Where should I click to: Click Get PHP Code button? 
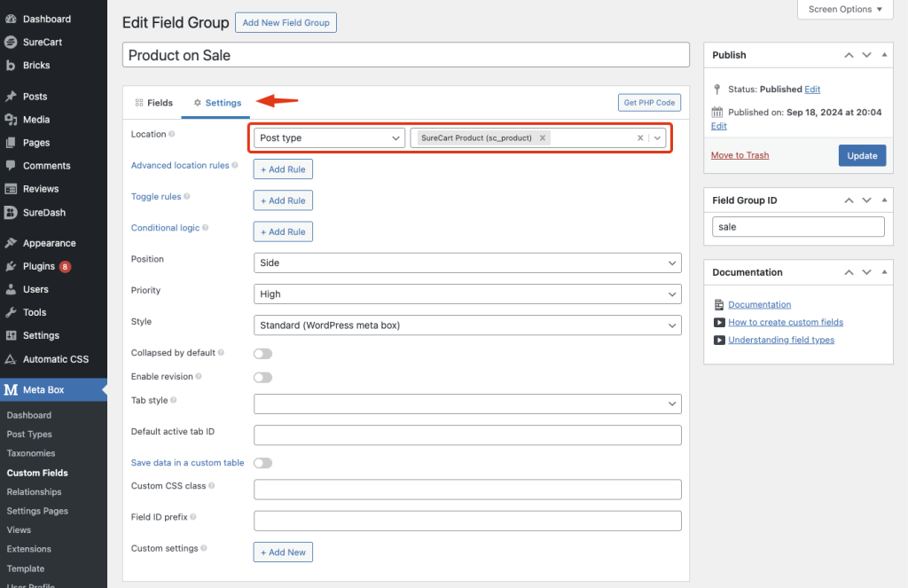(x=649, y=103)
